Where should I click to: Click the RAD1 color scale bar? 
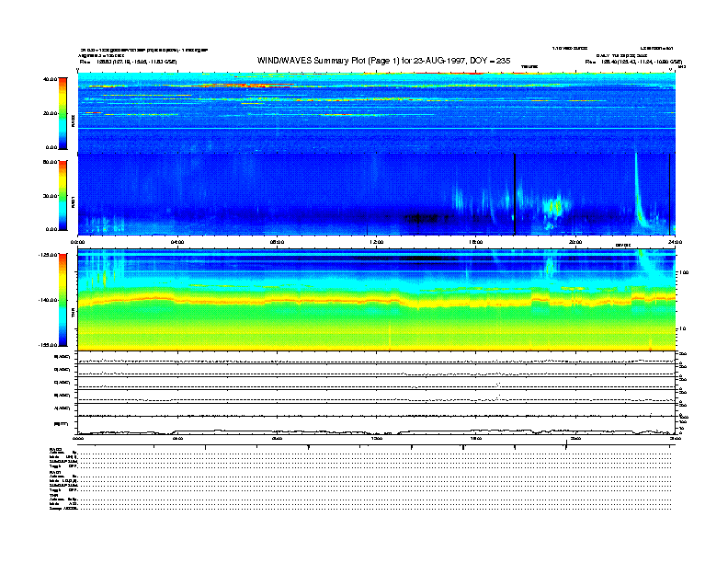coord(63,195)
